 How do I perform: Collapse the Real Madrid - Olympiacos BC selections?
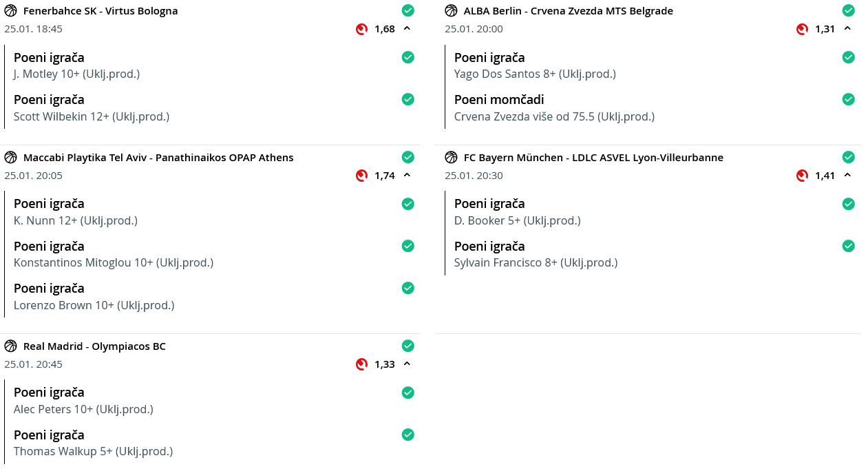click(x=407, y=364)
